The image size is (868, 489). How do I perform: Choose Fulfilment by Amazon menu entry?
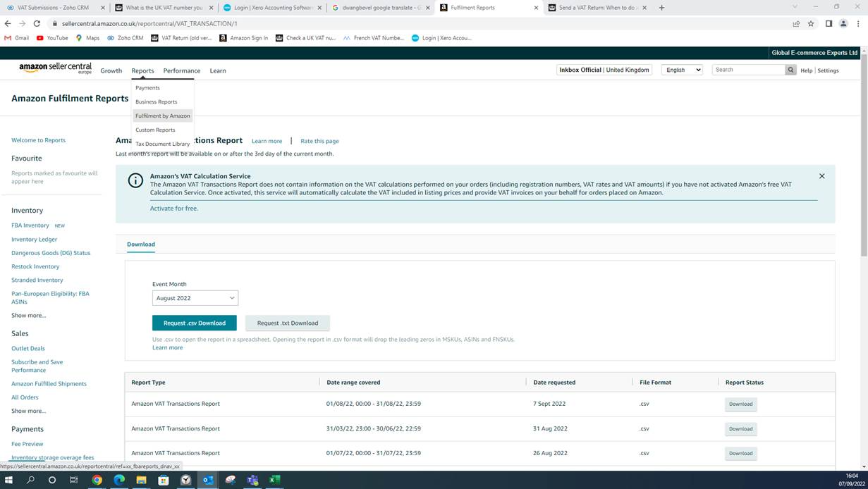coord(162,116)
